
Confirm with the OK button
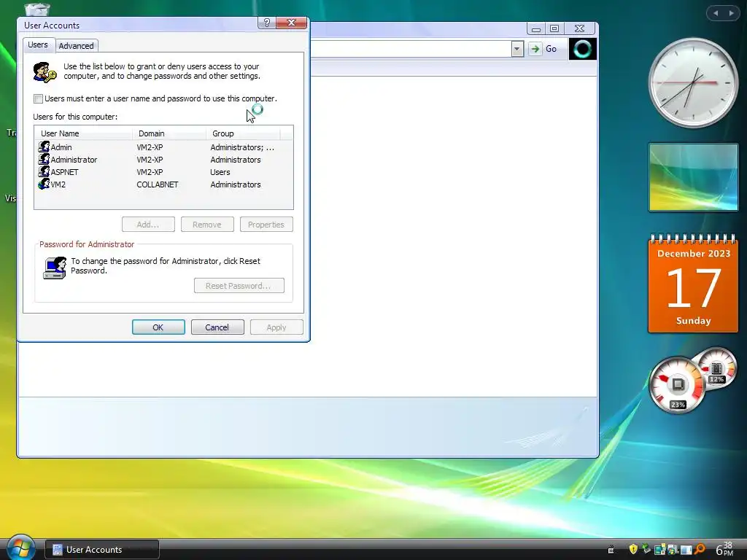click(158, 327)
